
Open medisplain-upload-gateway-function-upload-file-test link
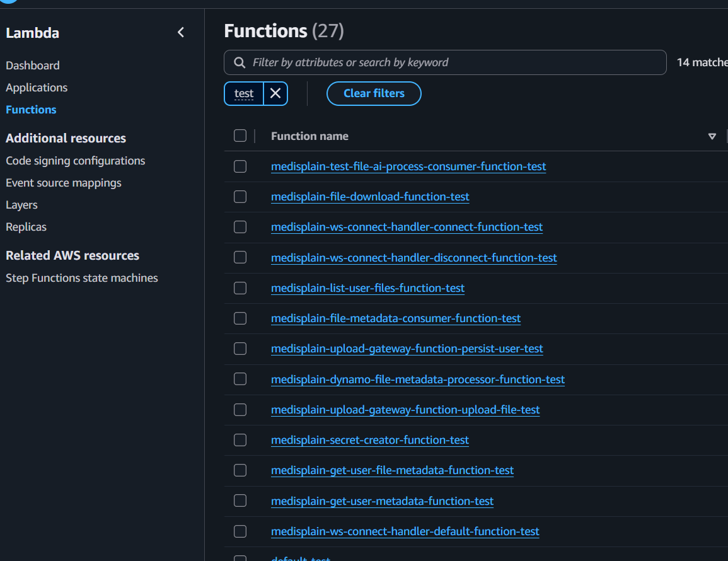pos(405,410)
